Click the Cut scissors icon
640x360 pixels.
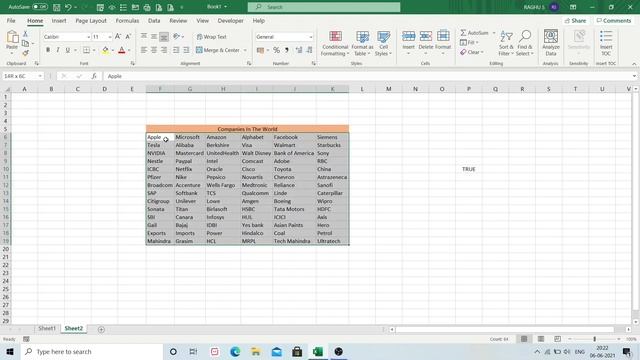[25, 34]
